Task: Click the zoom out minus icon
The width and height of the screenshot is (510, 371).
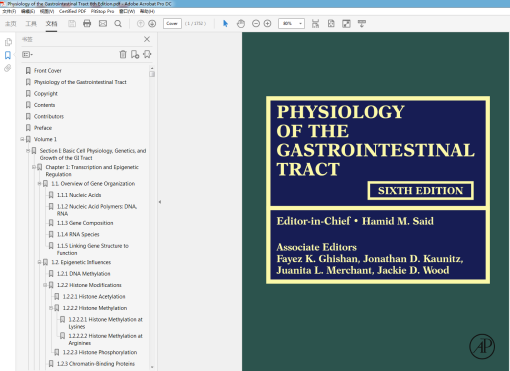Action: 256,24
